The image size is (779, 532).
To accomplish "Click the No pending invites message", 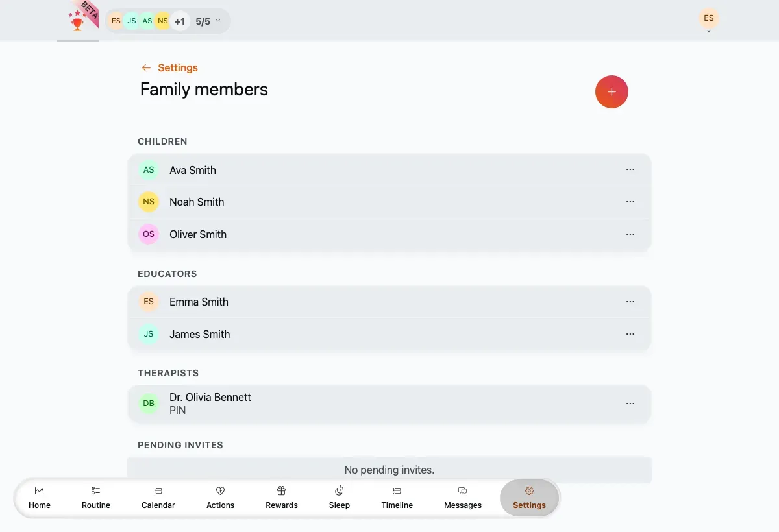I will click(x=389, y=470).
